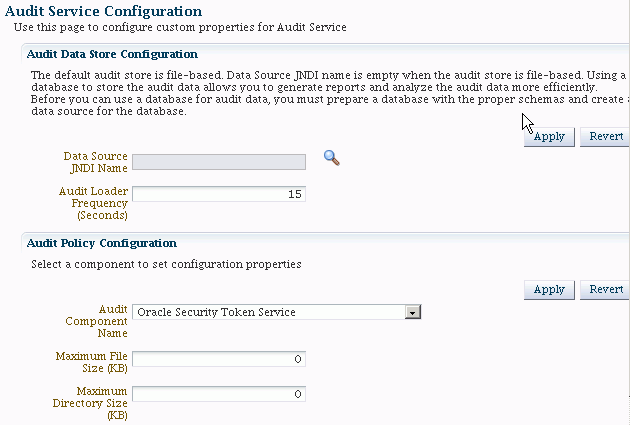This screenshot has width=630, height=425.
Task: Click the Maximum File Size input field
Action: [x=218, y=359]
